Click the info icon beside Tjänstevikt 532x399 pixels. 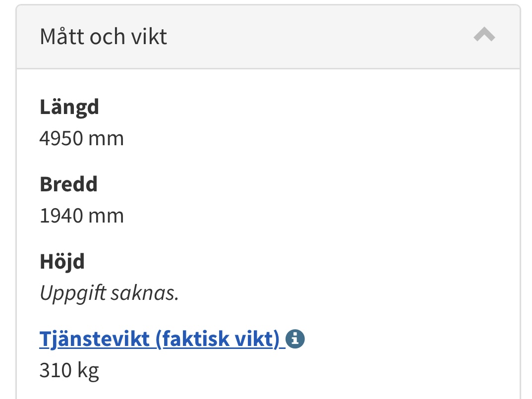click(295, 340)
